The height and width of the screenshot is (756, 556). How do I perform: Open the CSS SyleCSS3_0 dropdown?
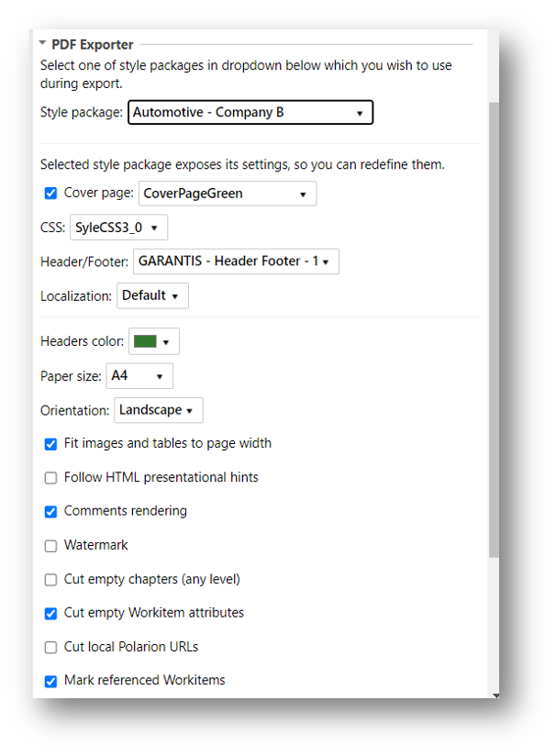[118, 228]
